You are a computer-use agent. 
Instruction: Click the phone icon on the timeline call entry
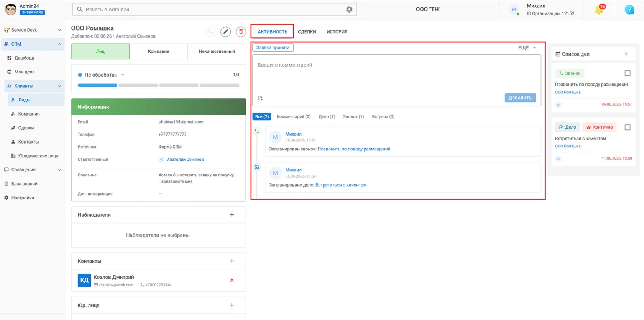tap(257, 131)
